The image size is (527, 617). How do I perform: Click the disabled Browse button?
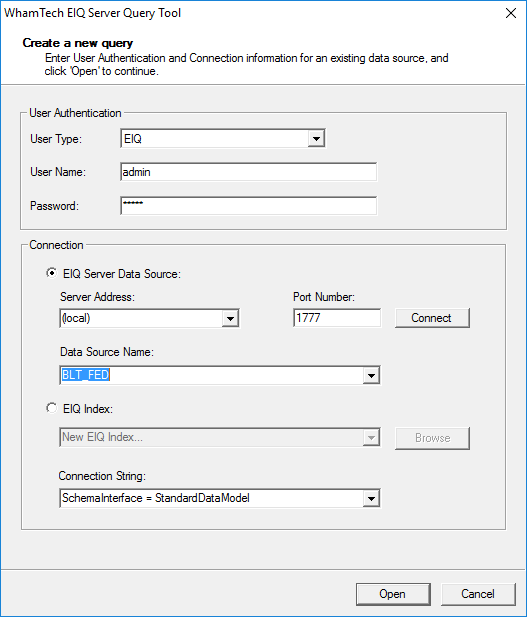tap(432, 438)
